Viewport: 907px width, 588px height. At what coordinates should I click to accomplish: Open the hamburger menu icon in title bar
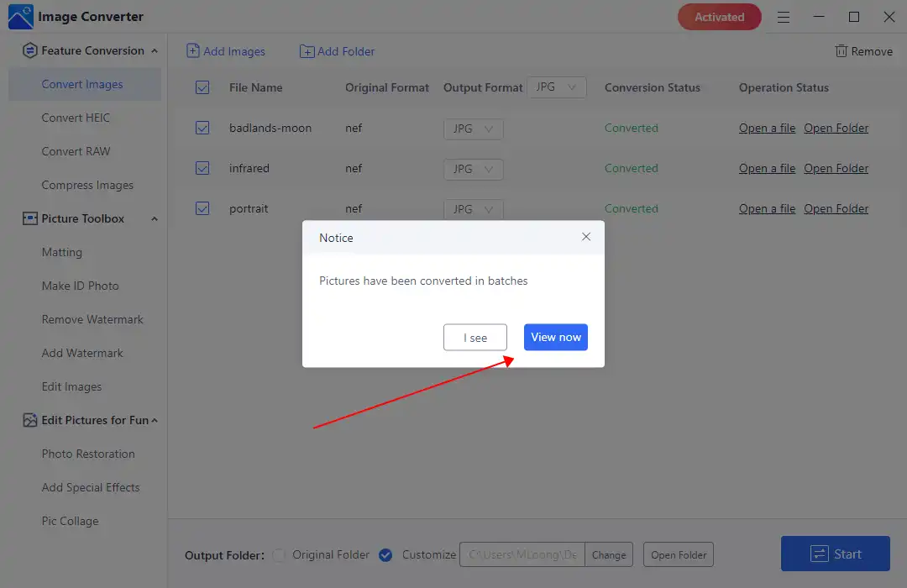point(783,17)
